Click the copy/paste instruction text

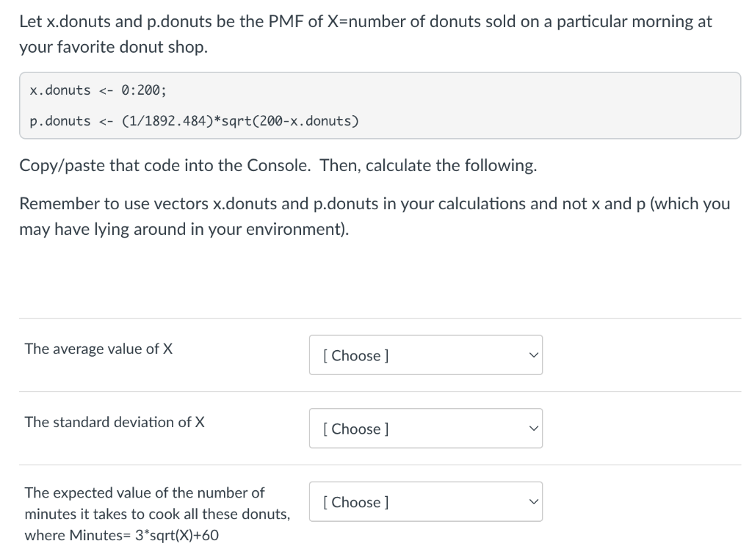(277, 165)
